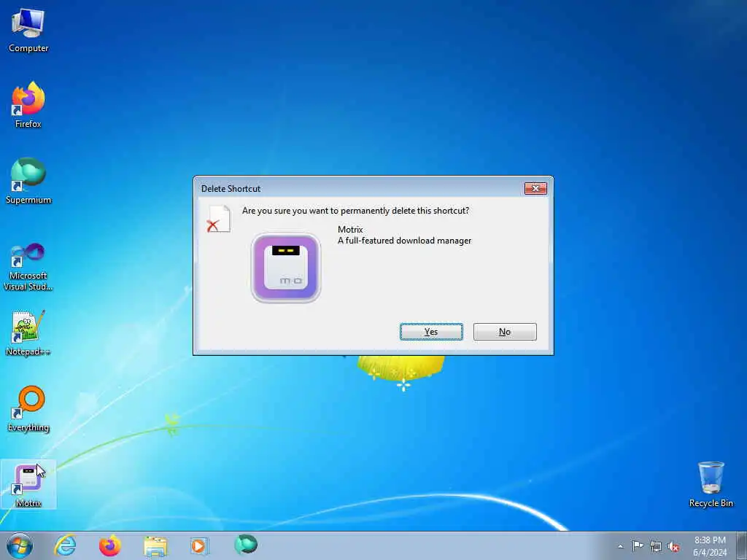Show hidden system tray icons
This screenshot has height=560, width=747.
pos(620,546)
